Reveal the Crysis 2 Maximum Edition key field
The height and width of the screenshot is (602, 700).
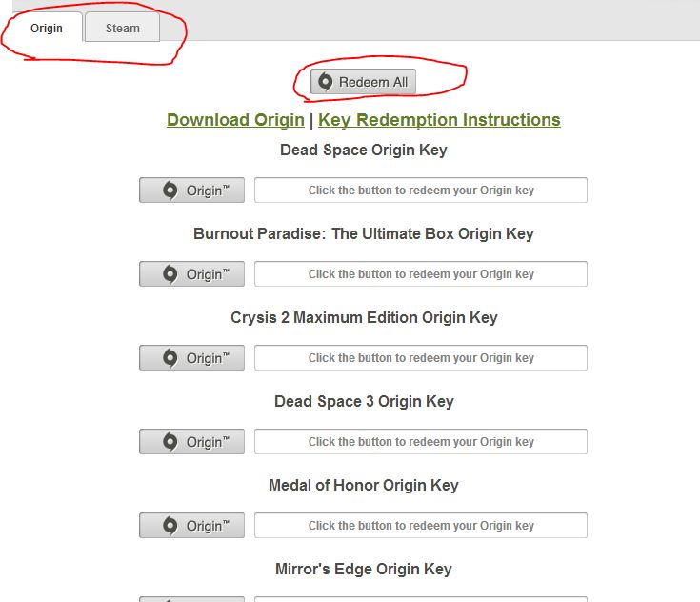pos(420,358)
